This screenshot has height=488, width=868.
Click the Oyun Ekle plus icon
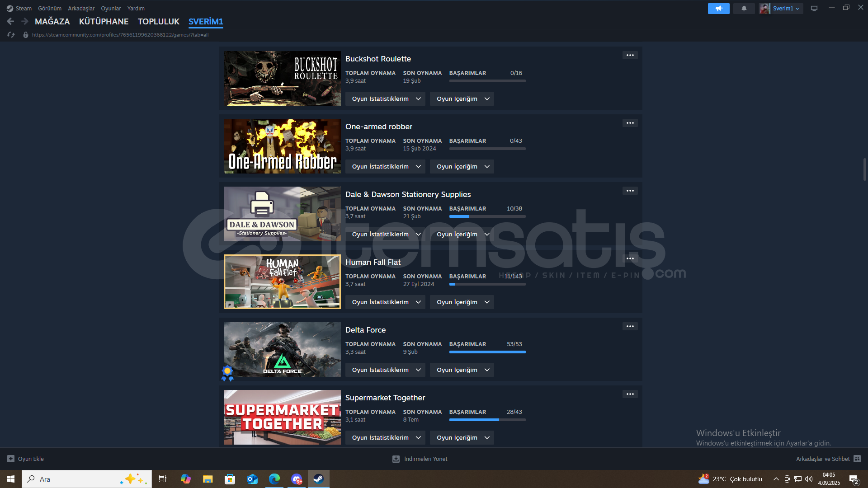pos(11,459)
